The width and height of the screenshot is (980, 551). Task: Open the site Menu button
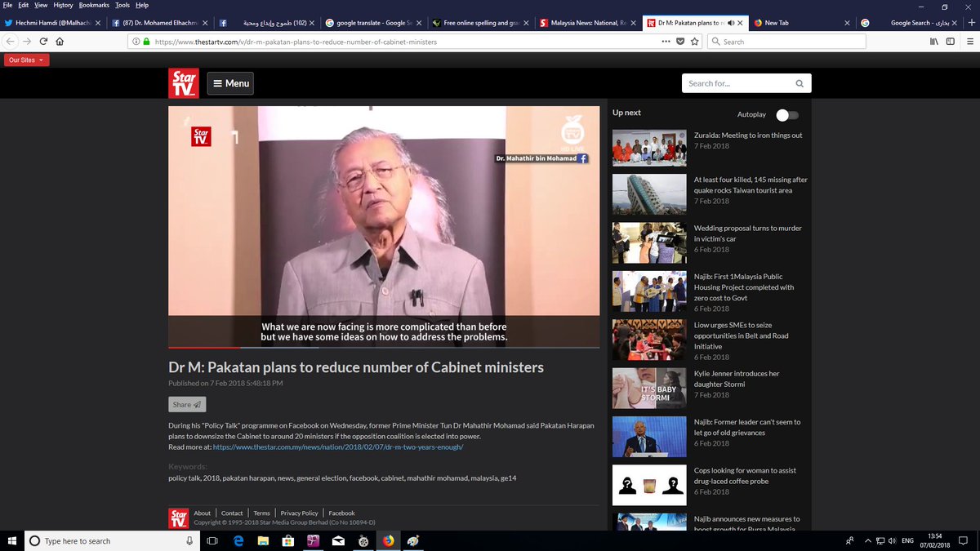[230, 83]
